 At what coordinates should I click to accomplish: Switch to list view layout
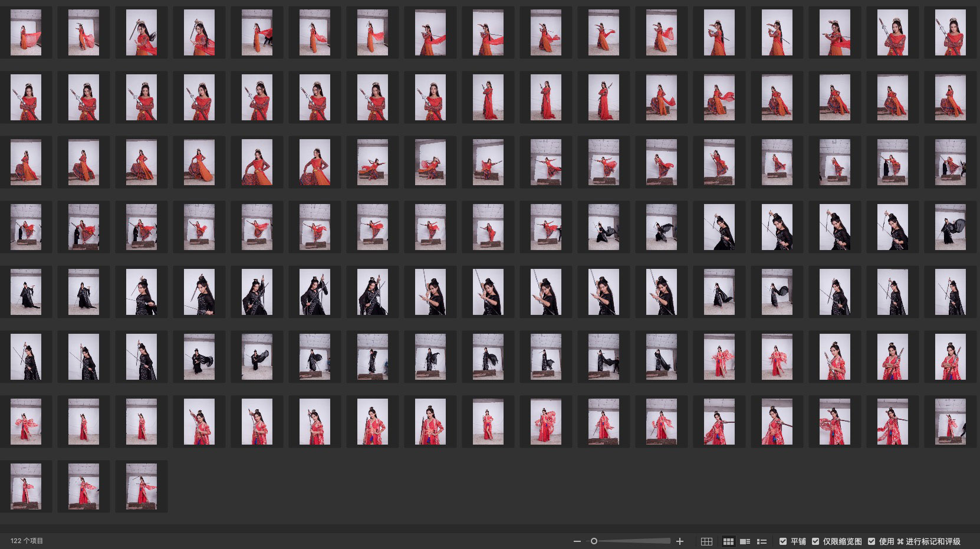coord(762,541)
